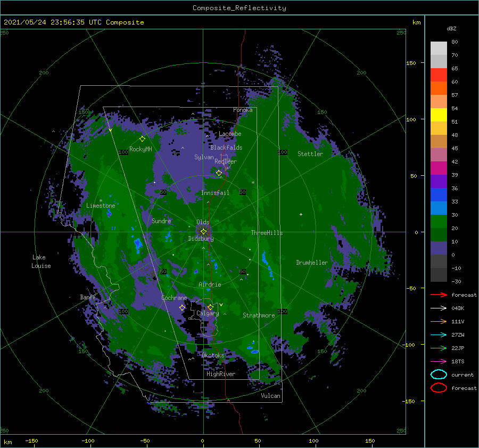This screenshot has height=448, width=479.
Task: Click the light gray top swatch in legend
Action: [x=439, y=48]
